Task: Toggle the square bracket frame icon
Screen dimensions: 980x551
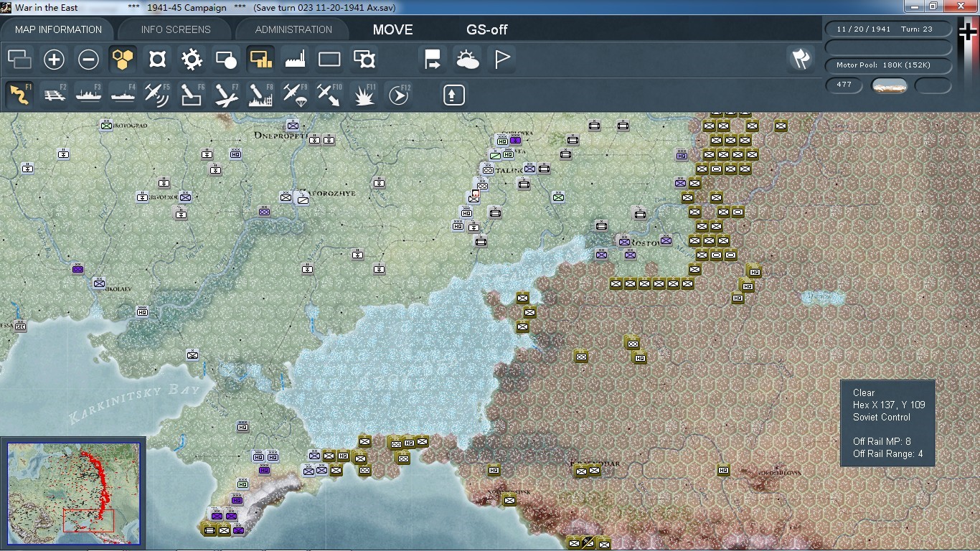Action: pyautogui.click(x=157, y=59)
